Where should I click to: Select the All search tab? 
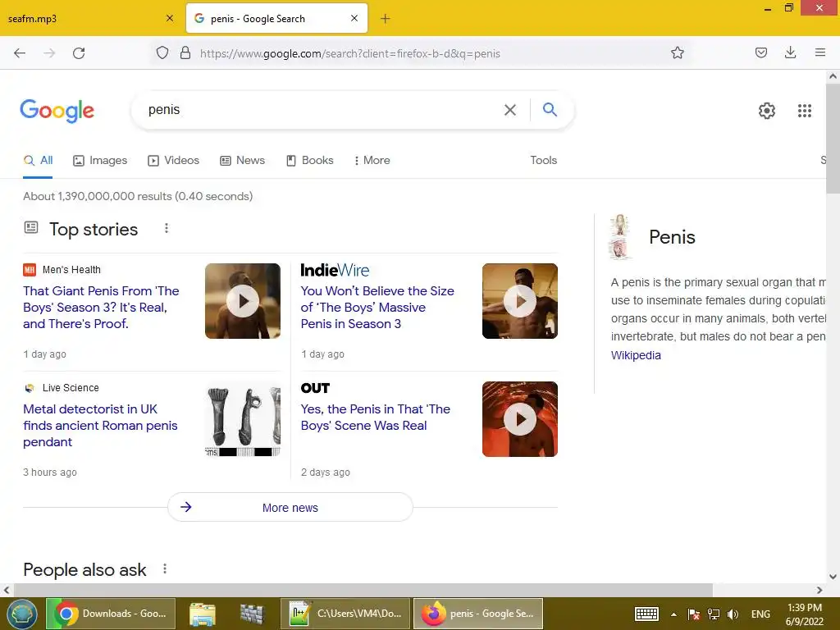(x=38, y=160)
